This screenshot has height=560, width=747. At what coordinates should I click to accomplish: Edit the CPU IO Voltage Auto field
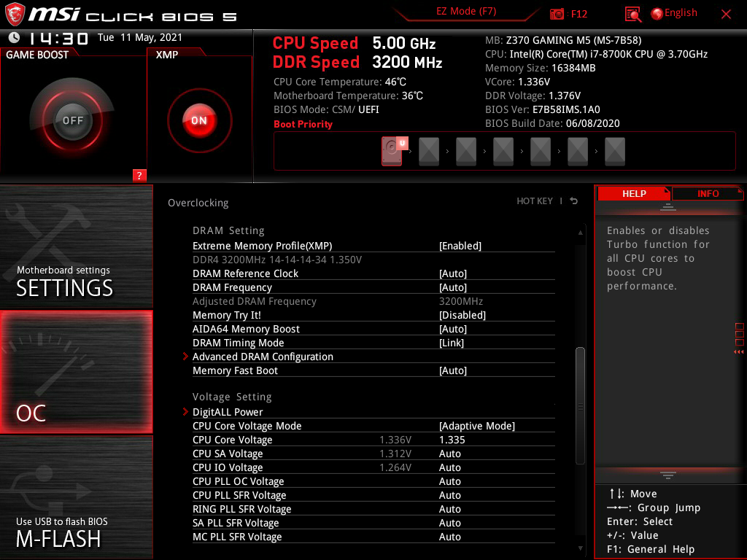coord(449,467)
